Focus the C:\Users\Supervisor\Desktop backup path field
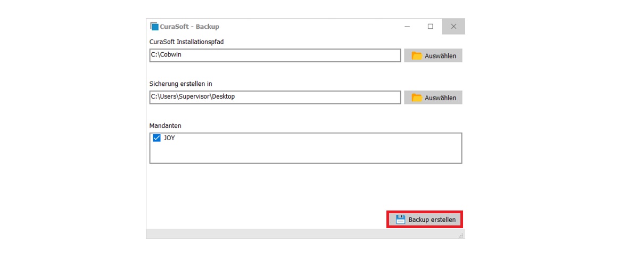This screenshot has width=644, height=259. point(275,97)
